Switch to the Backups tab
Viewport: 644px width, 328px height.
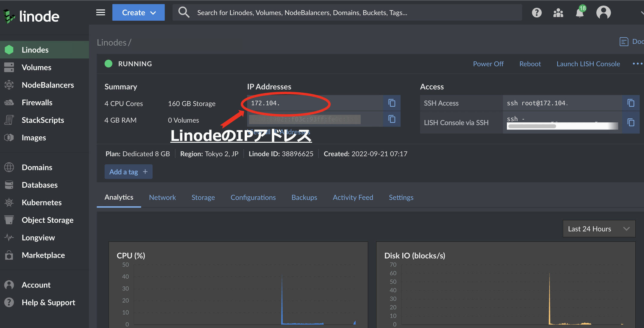point(304,197)
